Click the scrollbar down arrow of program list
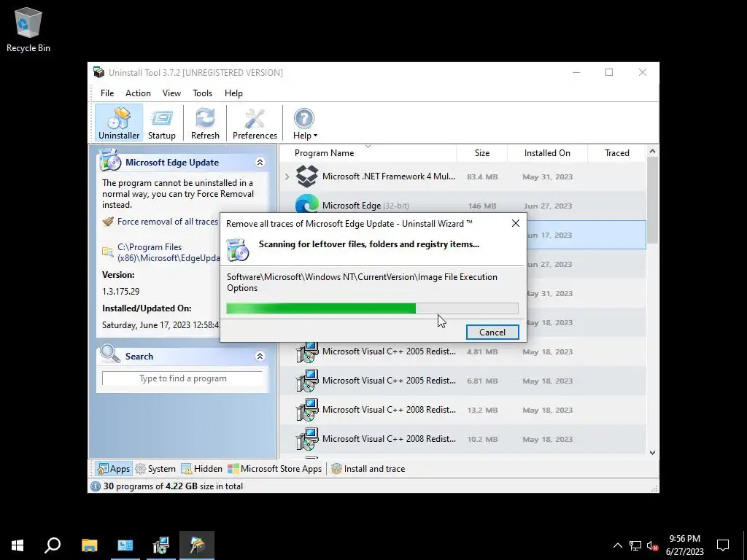This screenshot has height=560, width=747. click(652, 453)
